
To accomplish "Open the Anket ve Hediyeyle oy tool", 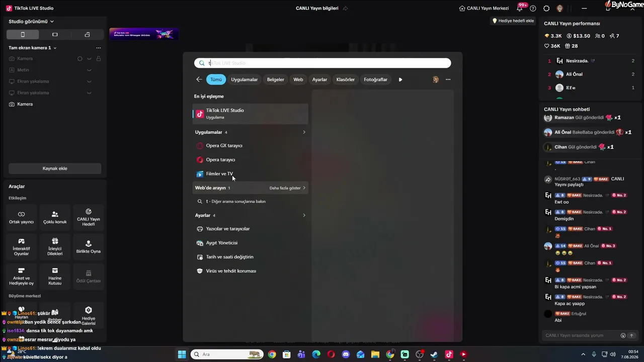I will pyautogui.click(x=22, y=276).
